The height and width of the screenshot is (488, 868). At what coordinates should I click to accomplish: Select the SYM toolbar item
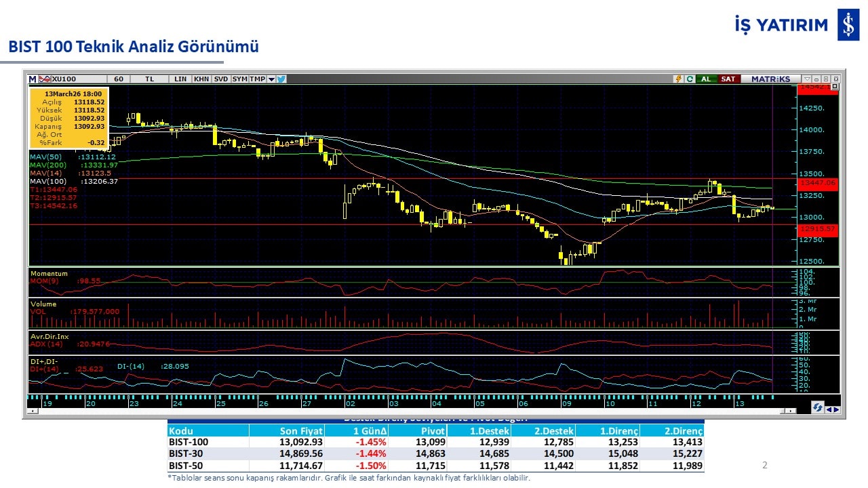pos(240,79)
